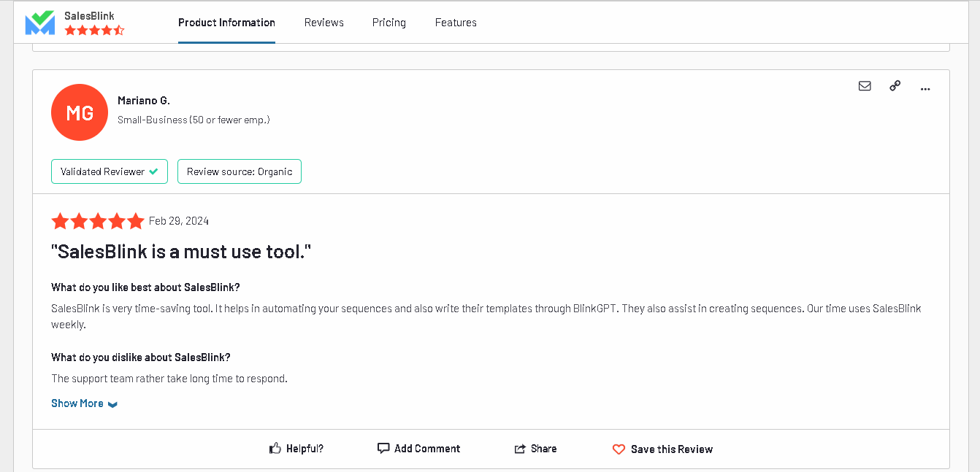Screen dimensions: 980x472
Task: Click text "The support team rather take long time to respond."
Action: click(x=169, y=379)
